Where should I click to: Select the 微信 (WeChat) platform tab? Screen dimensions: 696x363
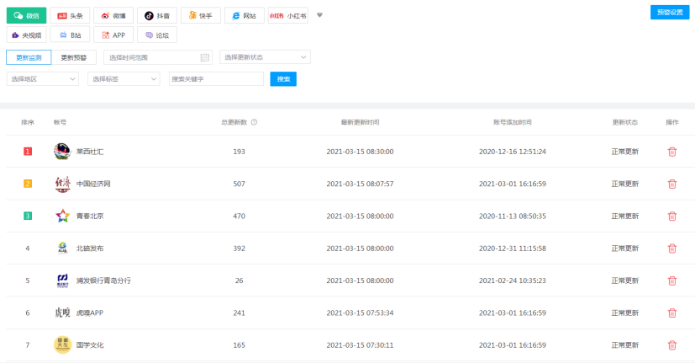coord(26,16)
